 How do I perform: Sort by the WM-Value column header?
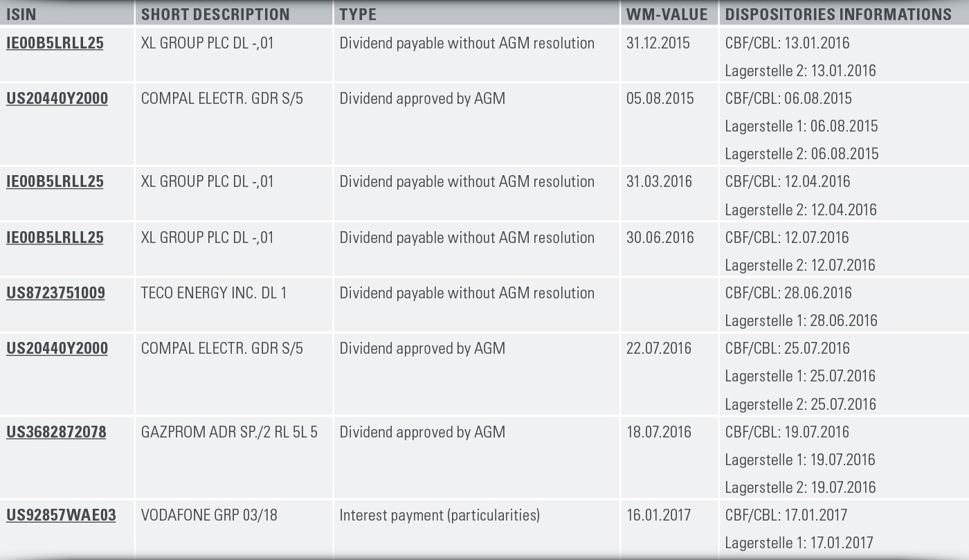[667, 15]
